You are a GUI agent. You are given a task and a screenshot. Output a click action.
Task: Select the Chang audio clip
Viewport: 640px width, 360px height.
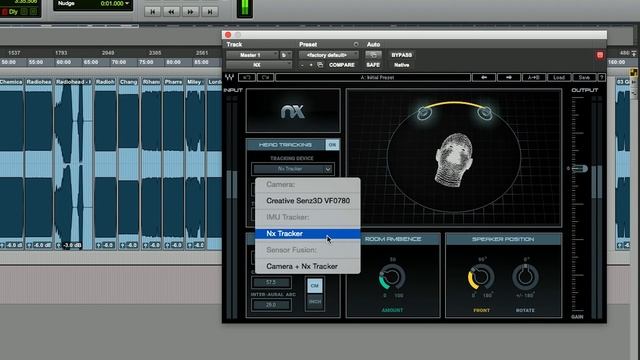[x=128, y=163]
